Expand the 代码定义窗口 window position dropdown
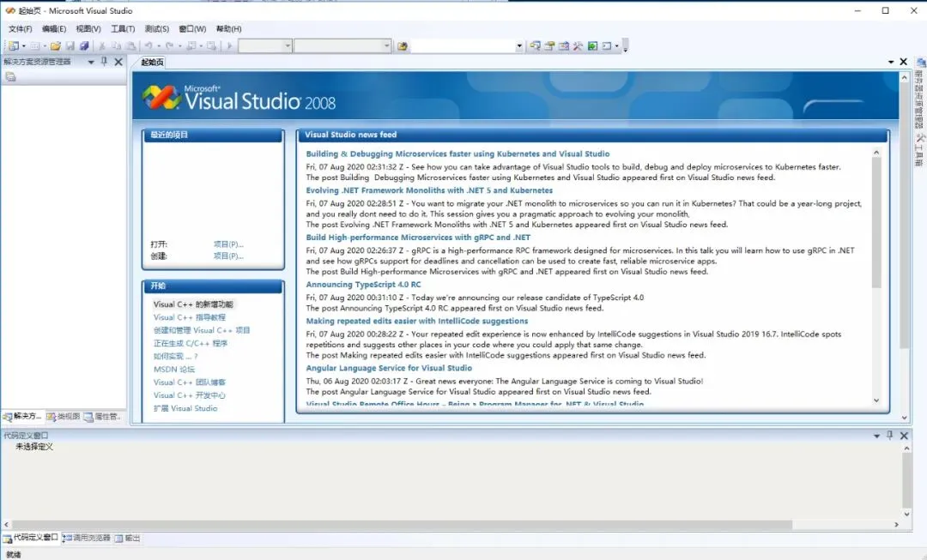 pyautogui.click(x=876, y=436)
